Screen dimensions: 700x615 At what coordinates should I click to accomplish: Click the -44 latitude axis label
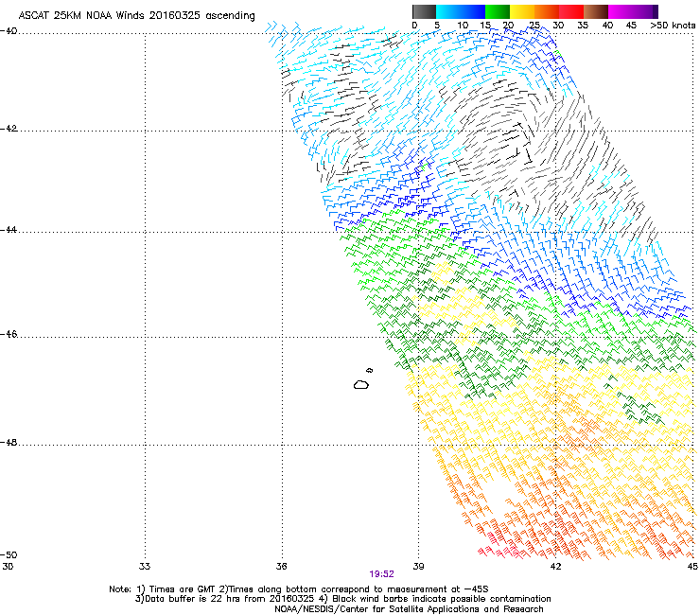[9, 230]
